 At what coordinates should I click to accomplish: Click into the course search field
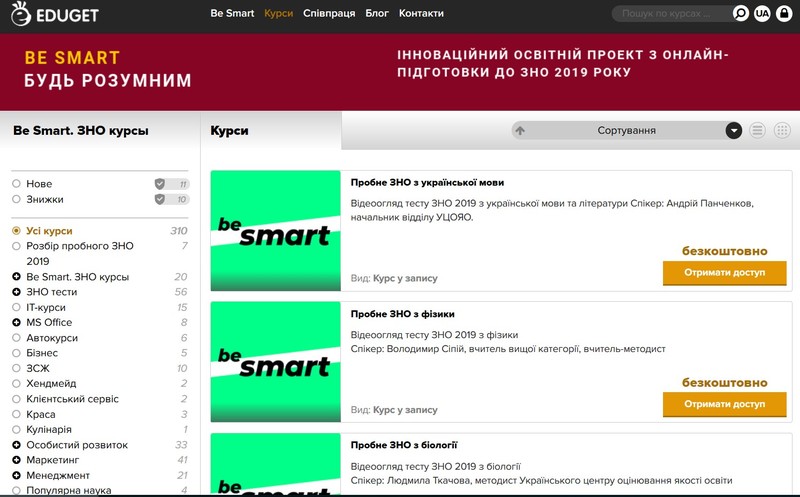point(671,13)
